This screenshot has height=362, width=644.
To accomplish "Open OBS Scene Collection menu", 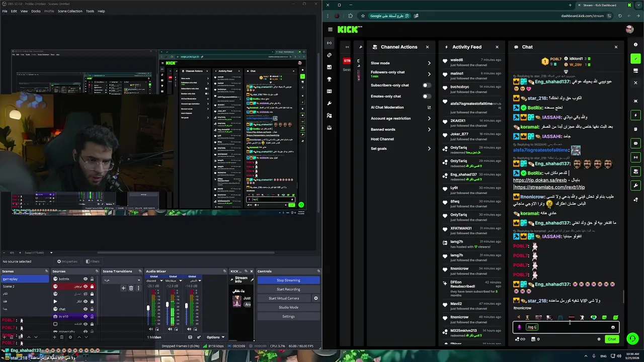I will point(69,11).
